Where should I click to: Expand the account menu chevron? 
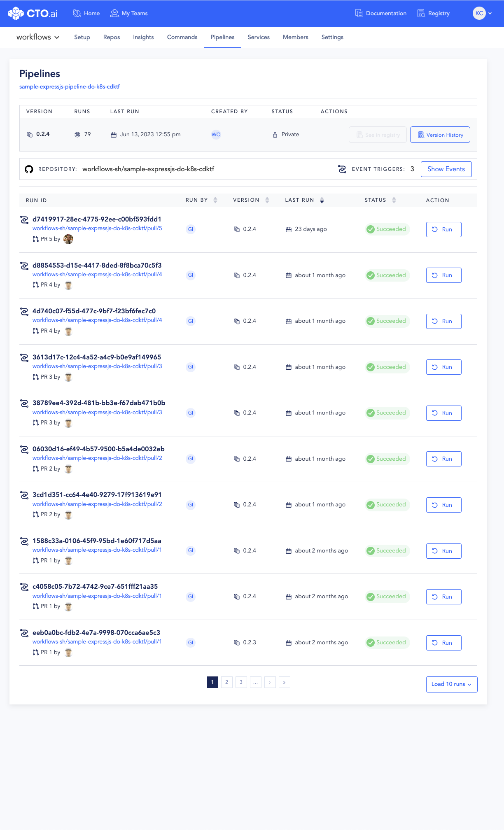point(490,13)
